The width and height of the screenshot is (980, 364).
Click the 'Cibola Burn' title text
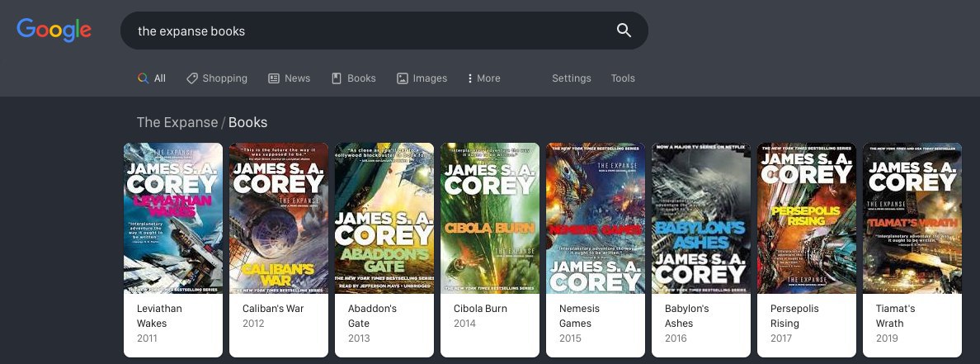(481, 309)
